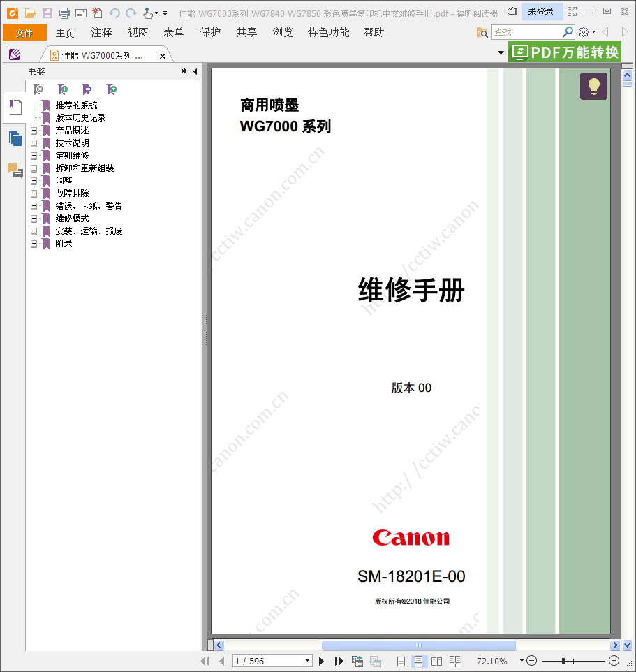Switch to the 特色功能 ribbon tab
Viewport: 636px width, 672px height.
click(x=329, y=33)
